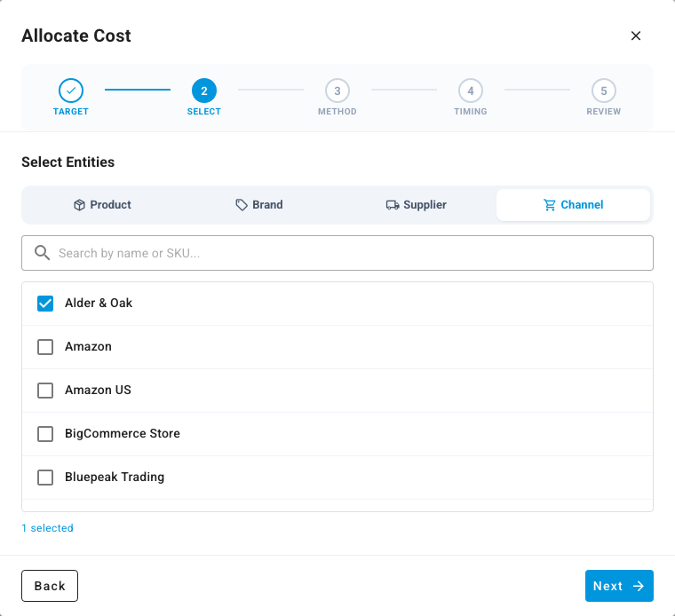Jump to step 4 Timing circle
This screenshot has height=616, width=675.
(471, 91)
